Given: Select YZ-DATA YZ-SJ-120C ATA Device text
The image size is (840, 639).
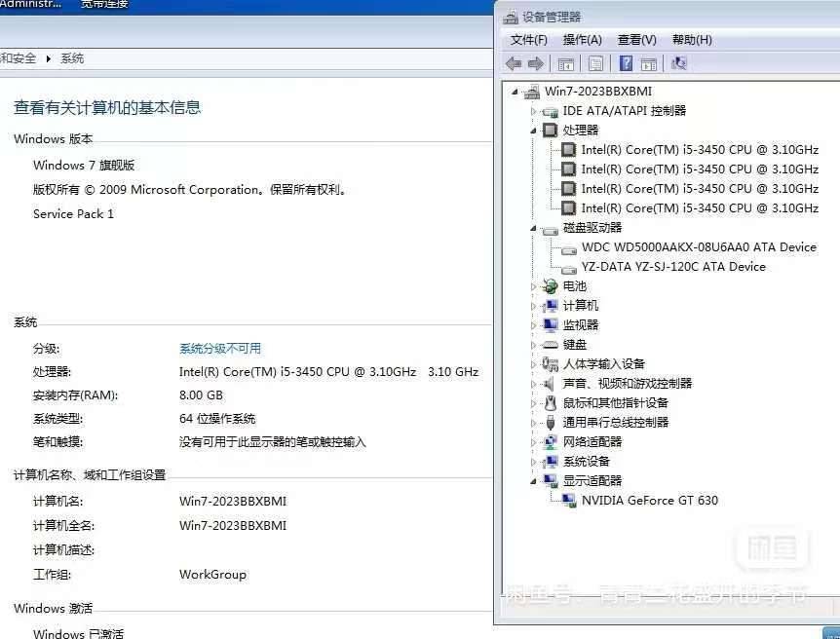Looking at the screenshot, I should coord(673,267).
